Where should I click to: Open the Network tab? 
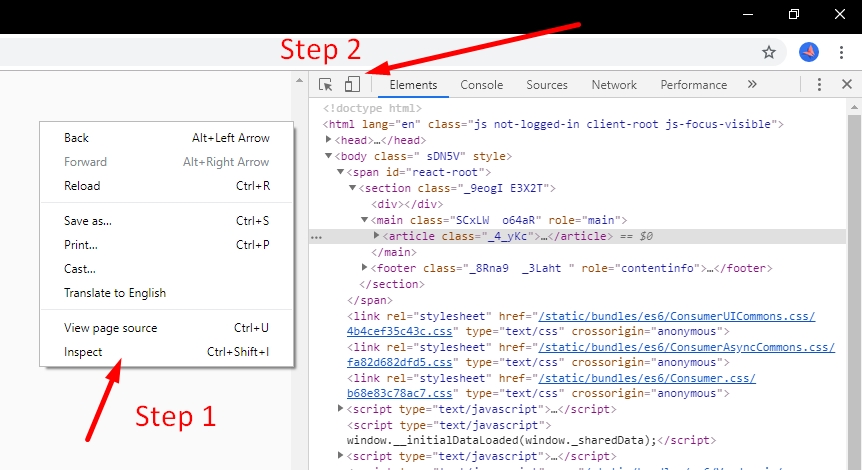[x=614, y=85]
